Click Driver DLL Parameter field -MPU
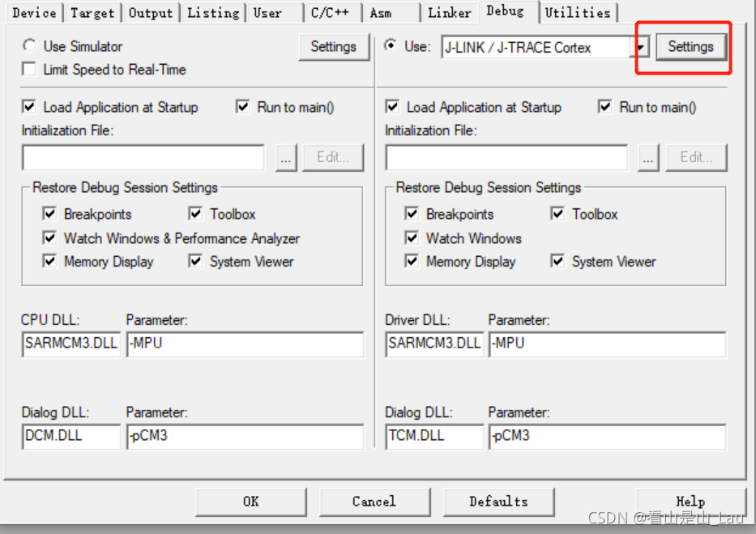 (608, 344)
